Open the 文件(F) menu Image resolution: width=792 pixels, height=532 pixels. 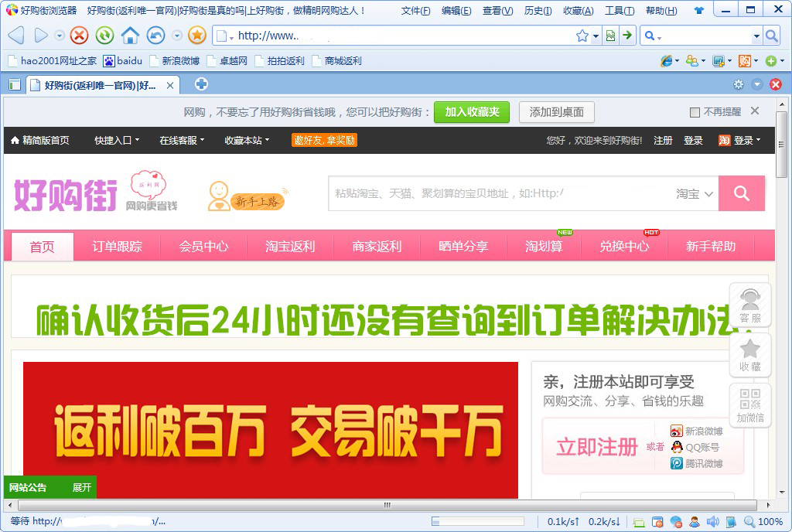point(415,11)
